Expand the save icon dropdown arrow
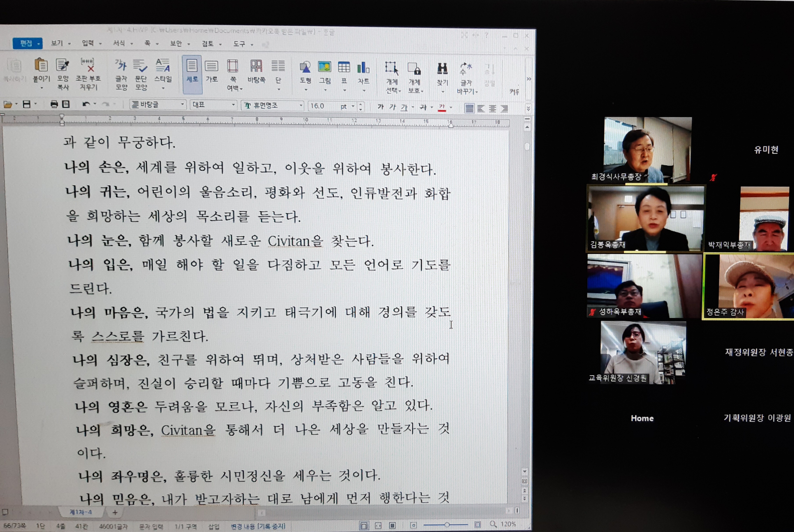This screenshot has width=794, height=532. 35,104
